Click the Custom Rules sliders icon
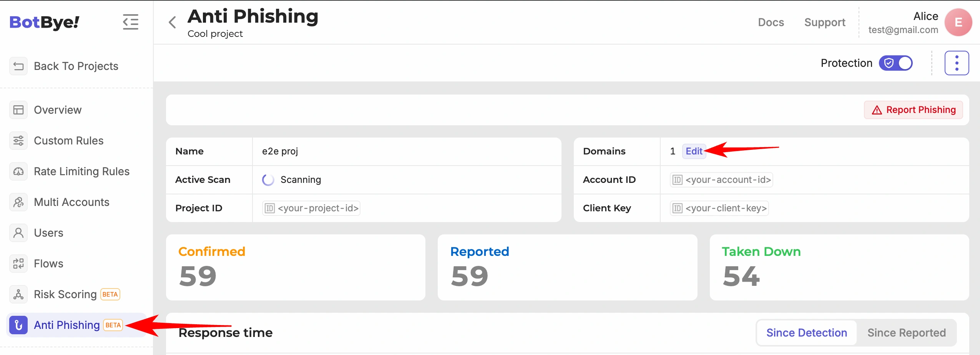 18,141
